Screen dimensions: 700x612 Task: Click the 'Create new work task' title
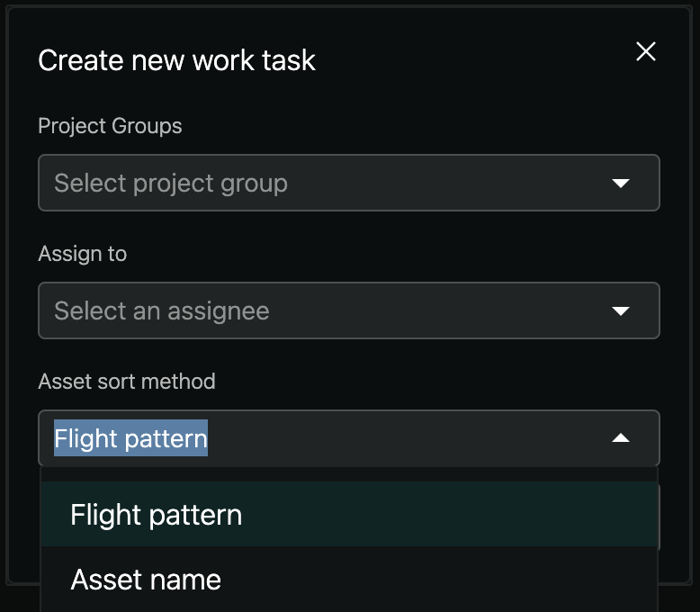tap(176, 60)
